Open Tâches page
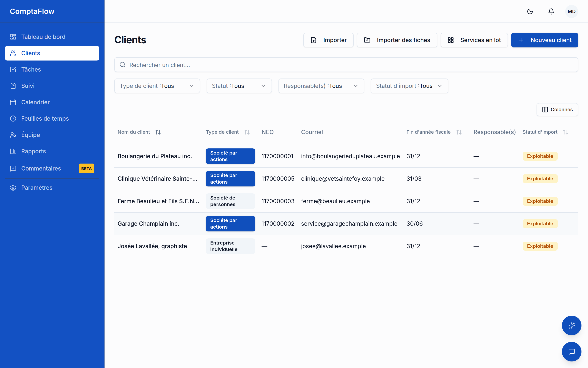 (x=52, y=69)
